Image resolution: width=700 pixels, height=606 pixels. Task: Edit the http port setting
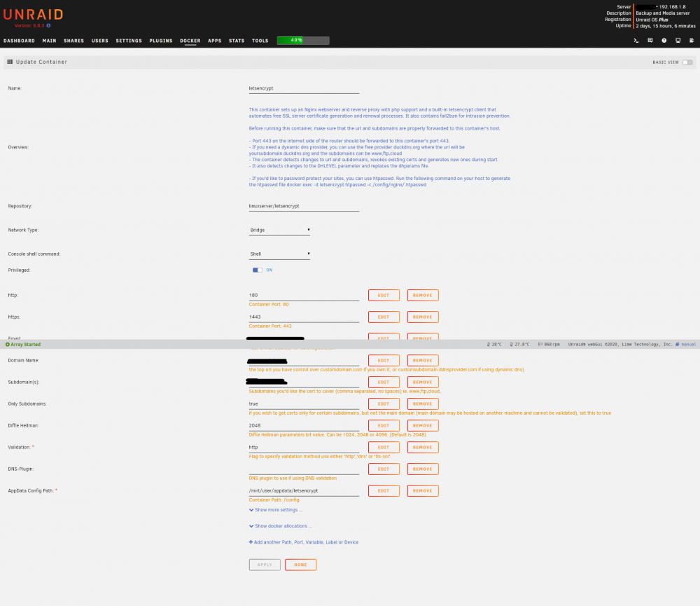tap(384, 296)
